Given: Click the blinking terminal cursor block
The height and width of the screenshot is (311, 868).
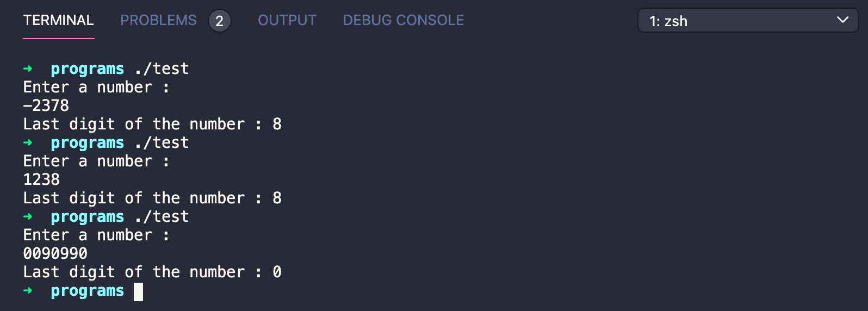Looking at the screenshot, I should tap(139, 291).
